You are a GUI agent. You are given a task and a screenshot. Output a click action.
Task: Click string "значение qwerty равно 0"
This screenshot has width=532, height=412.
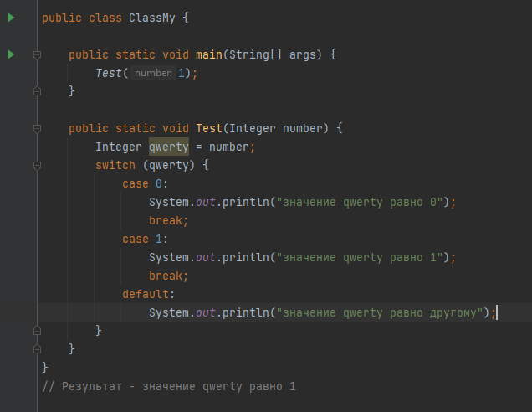click(x=360, y=202)
